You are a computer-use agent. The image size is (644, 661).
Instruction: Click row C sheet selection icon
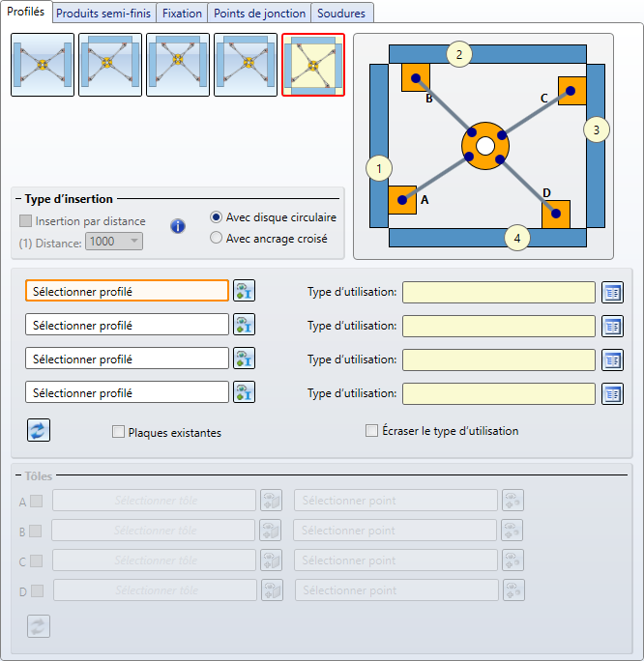pos(271,560)
